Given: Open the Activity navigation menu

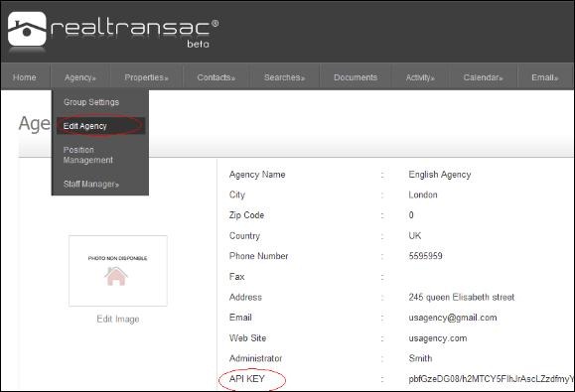Looking at the screenshot, I should [x=420, y=77].
